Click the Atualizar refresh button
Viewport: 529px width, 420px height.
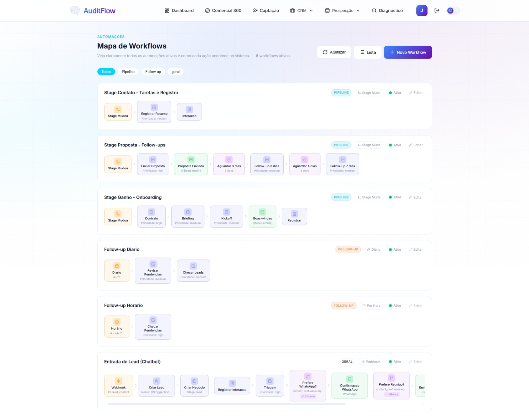(334, 52)
